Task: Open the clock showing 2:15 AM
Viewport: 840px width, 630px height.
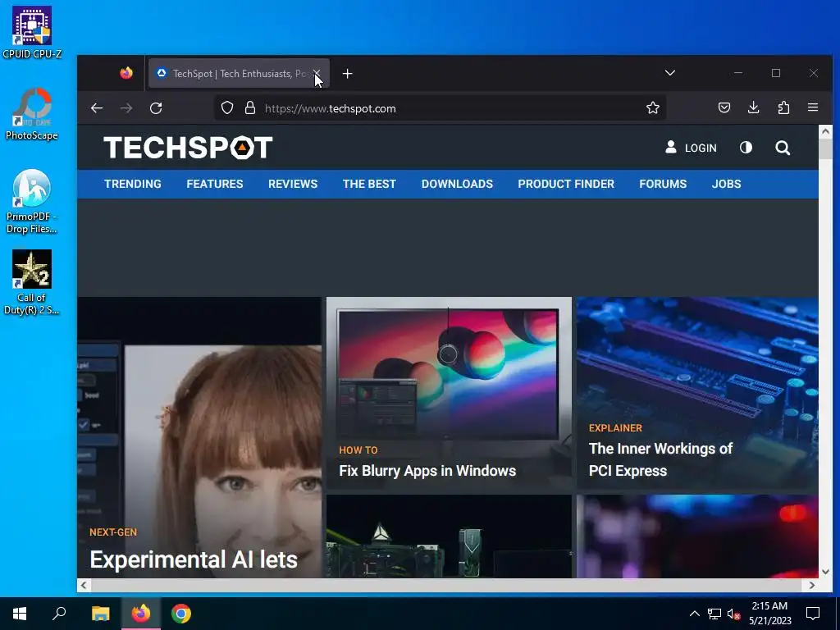Action: click(769, 614)
